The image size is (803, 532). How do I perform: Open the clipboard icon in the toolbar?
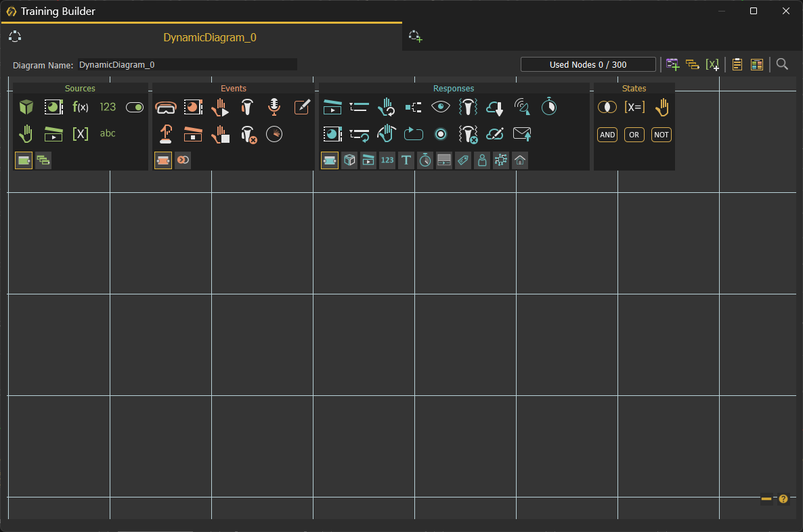tap(737, 64)
